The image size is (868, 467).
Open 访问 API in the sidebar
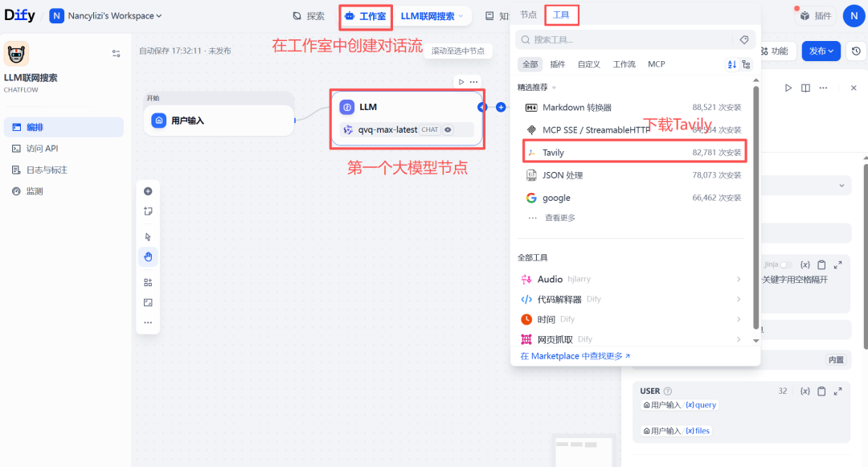(x=63, y=148)
